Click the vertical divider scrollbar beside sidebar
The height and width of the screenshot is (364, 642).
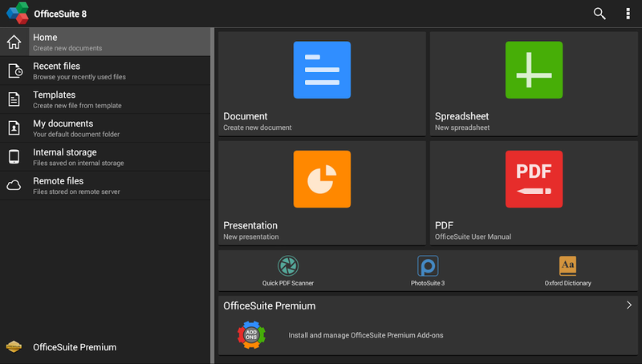tap(212, 196)
